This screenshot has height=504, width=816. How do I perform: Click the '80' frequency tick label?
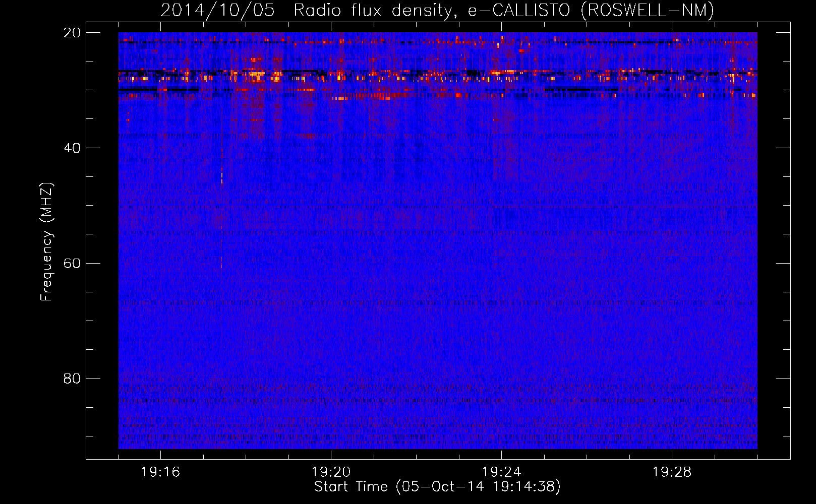coord(72,379)
